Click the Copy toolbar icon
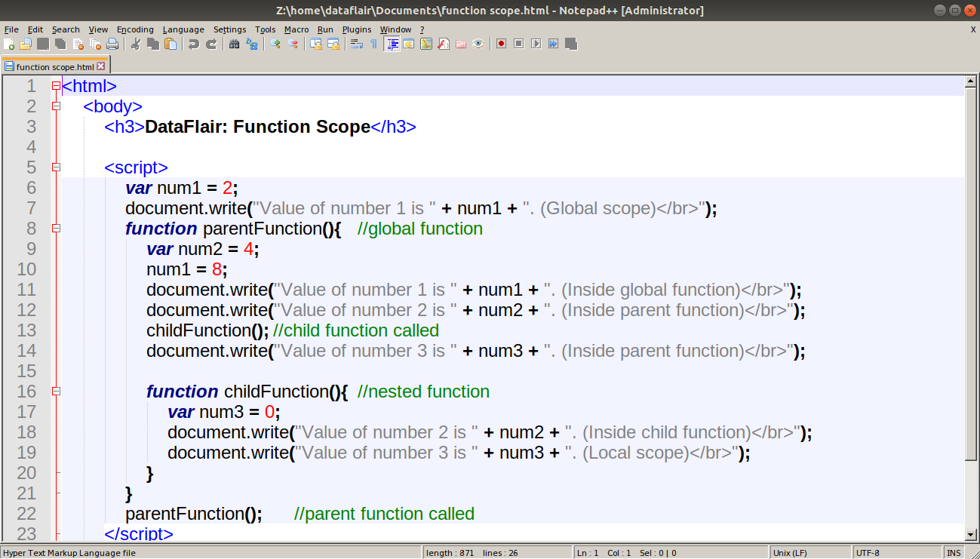 [153, 44]
